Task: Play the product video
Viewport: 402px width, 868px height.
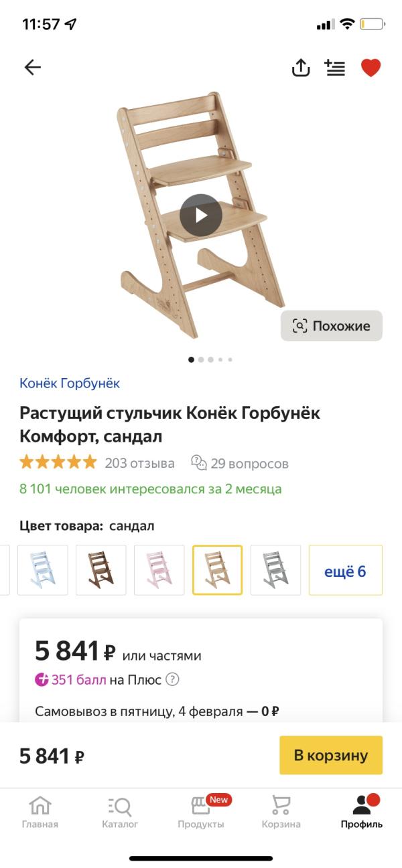Action: 201,215
